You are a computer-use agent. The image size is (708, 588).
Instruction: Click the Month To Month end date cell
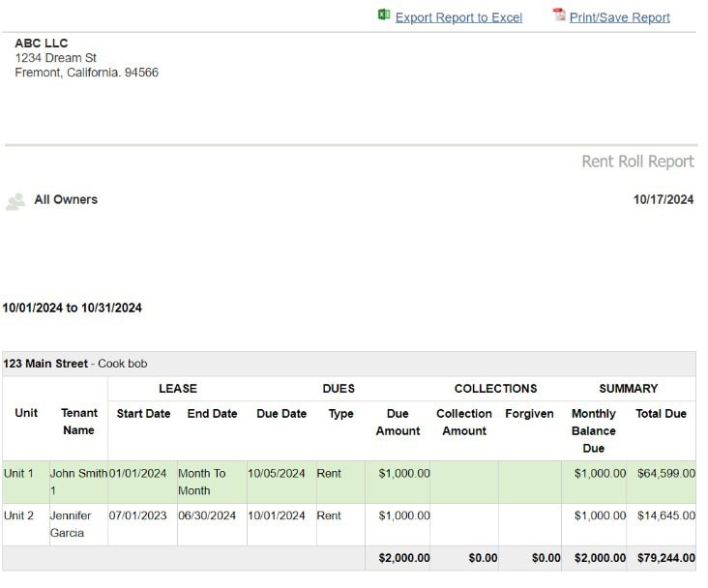[201, 482]
